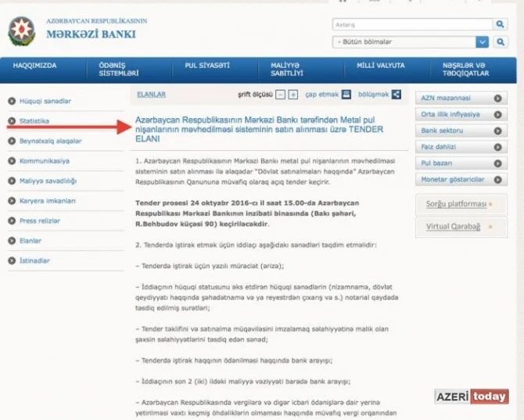This screenshot has height=420, width=524.
Task: Click arrow icon on Monetar göstəricilər
Action: pos(497,180)
